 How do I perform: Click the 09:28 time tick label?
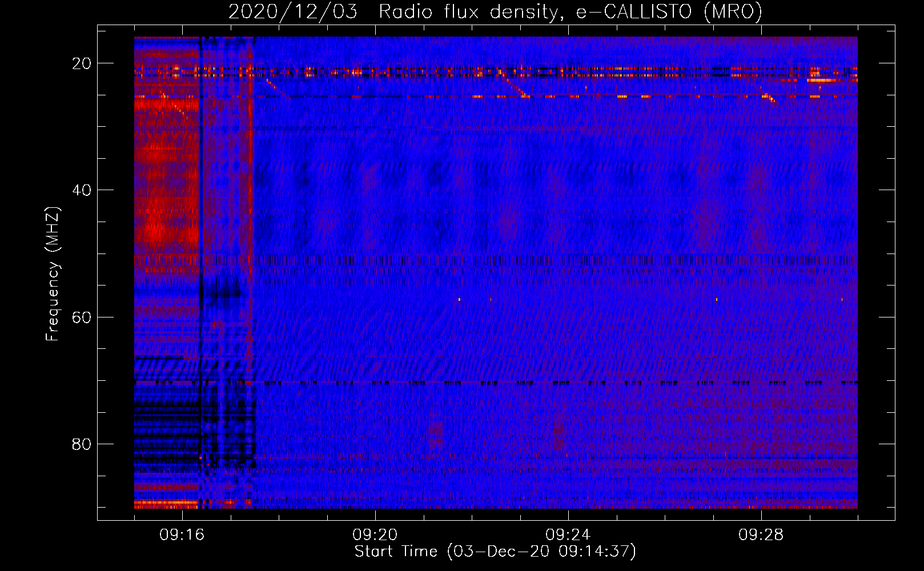[x=761, y=535]
